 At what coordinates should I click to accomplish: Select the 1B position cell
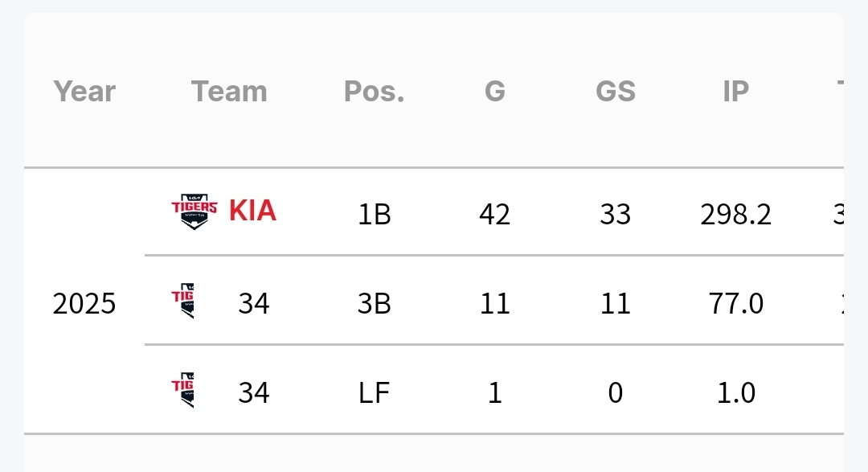[x=375, y=215]
